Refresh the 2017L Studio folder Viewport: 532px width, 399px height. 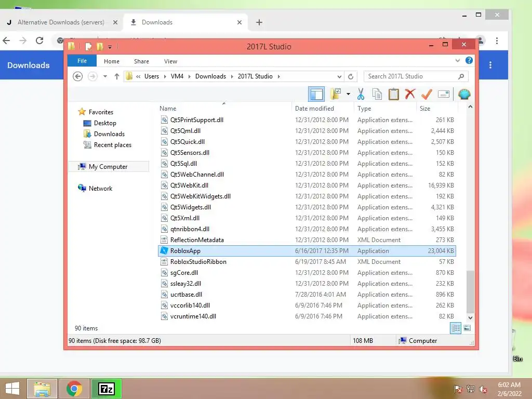click(x=351, y=76)
